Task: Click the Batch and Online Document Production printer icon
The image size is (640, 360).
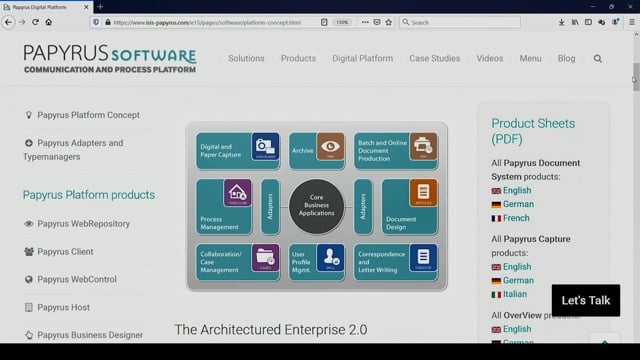Action: click(x=423, y=146)
